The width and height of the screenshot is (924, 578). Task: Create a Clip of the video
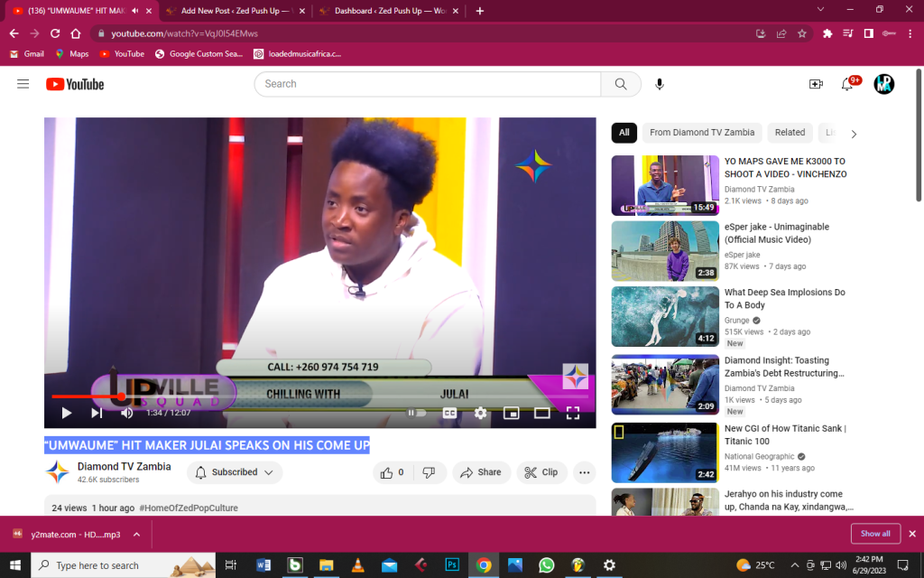[541, 472]
